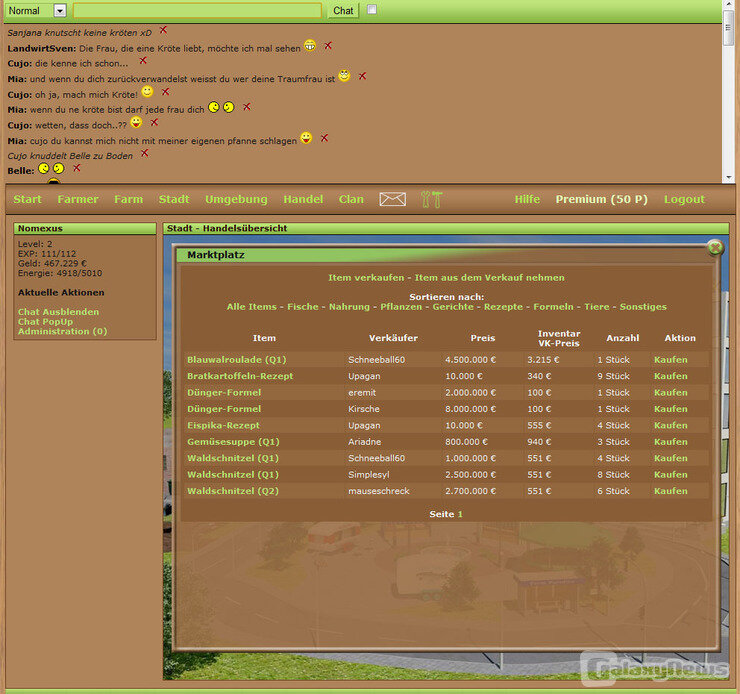Open the tools hammer and wrench icon
The image size is (740, 694).
tap(431, 199)
